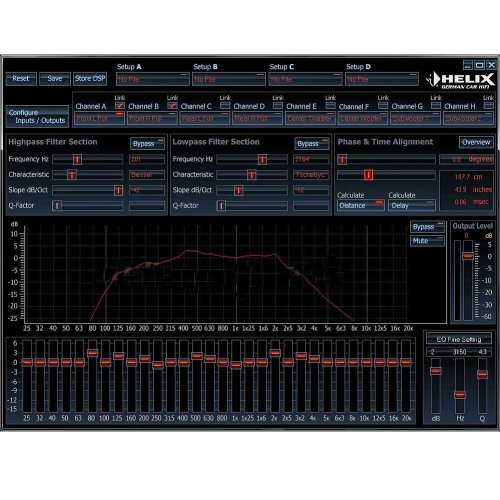Click the 2k EQ band fader
The width and height of the screenshot is (500, 500).
point(275,353)
